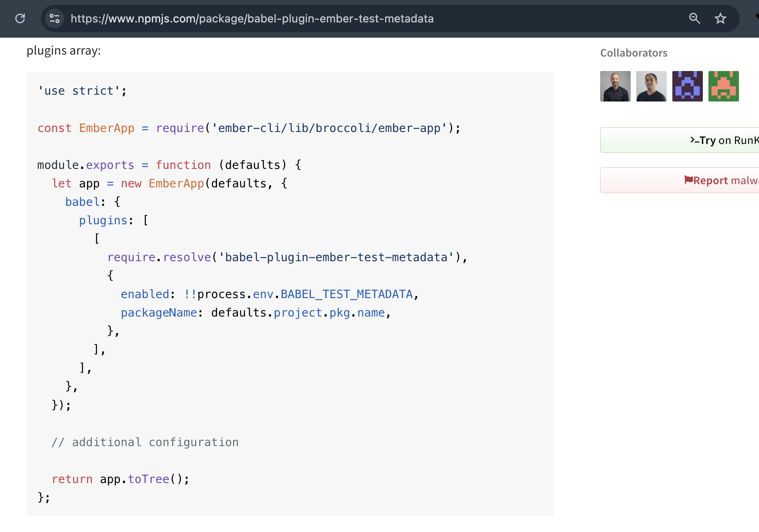Click the app.toTree() return statement
759x532 pixels.
[x=120, y=479]
